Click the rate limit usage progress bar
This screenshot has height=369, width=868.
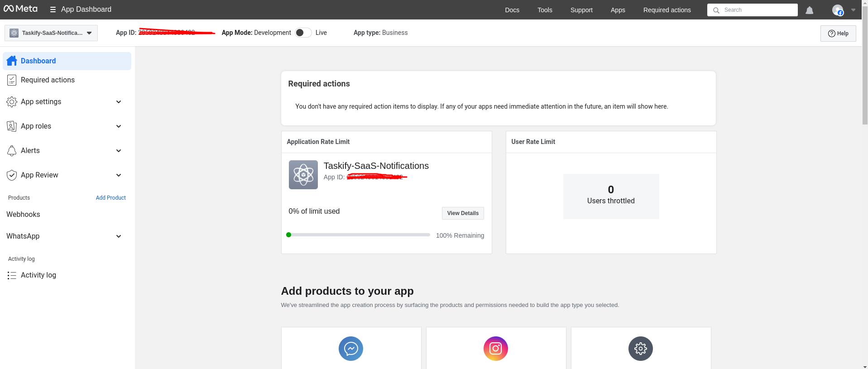pyautogui.click(x=358, y=235)
